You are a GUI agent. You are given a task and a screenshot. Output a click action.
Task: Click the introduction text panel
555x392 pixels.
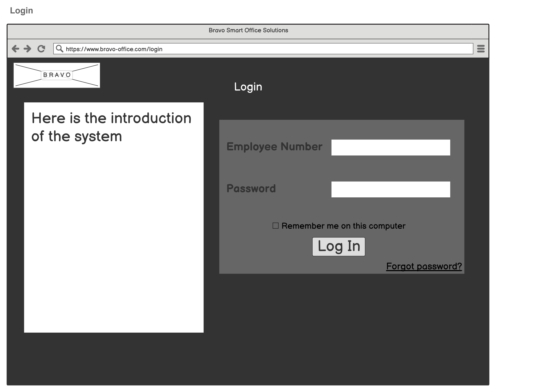114,217
